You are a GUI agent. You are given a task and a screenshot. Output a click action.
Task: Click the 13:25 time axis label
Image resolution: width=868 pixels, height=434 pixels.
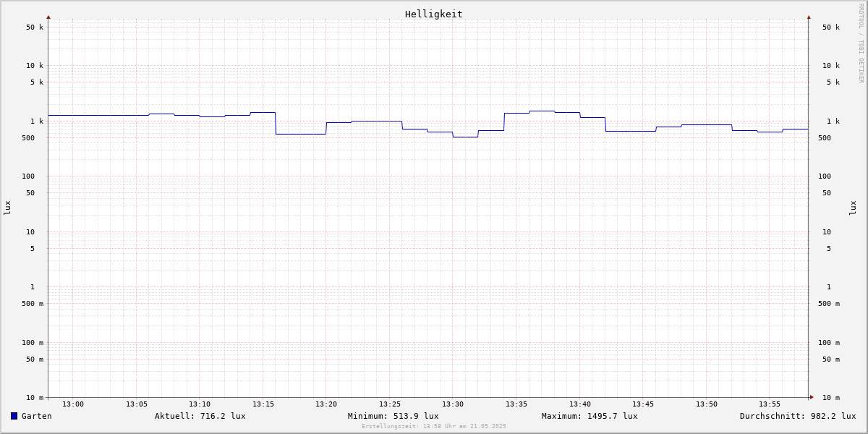coord(390,404)
